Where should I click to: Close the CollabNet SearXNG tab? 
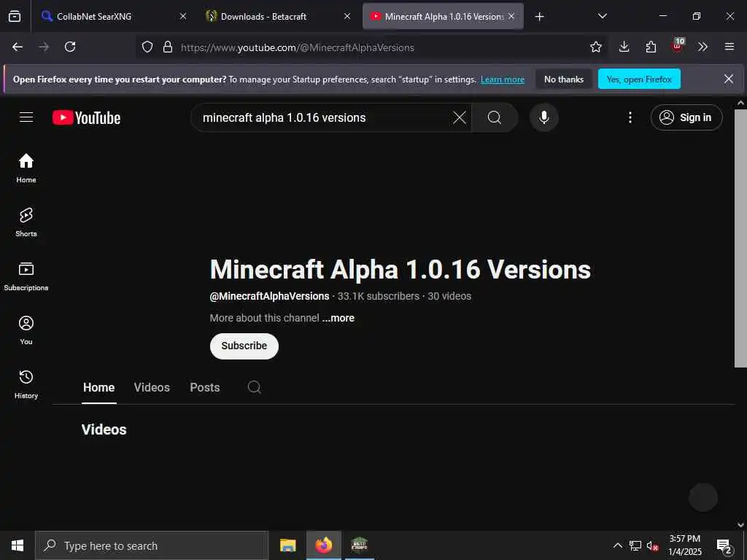click(183, 17)
